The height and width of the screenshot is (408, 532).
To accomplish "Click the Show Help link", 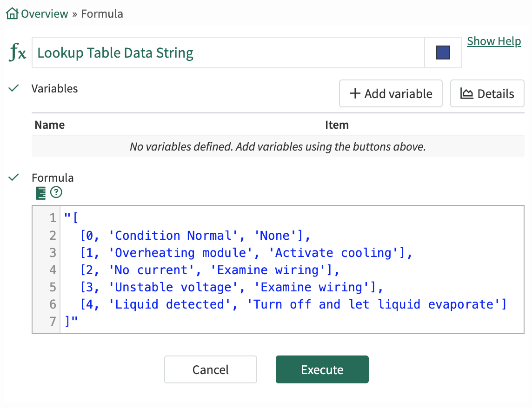I will click(x=494, y=41).
